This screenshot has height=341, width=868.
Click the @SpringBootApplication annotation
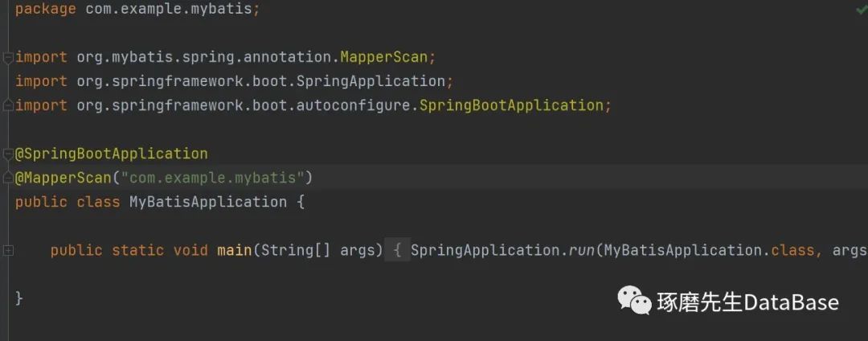click(112, 154)
